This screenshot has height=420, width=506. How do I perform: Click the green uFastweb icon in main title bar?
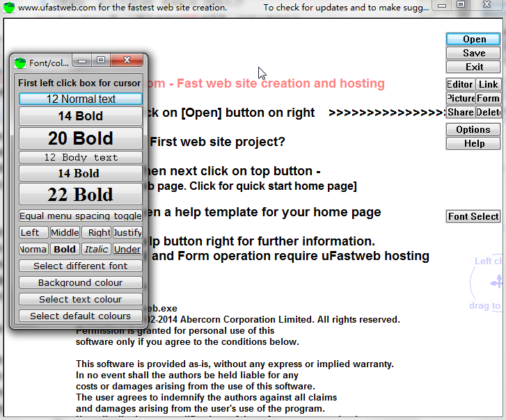tap(9, 7)
